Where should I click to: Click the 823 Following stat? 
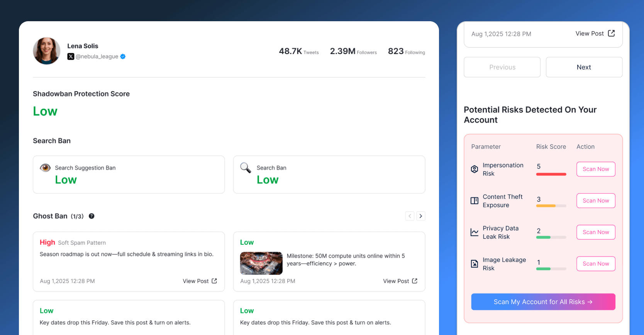coord(407,51)
